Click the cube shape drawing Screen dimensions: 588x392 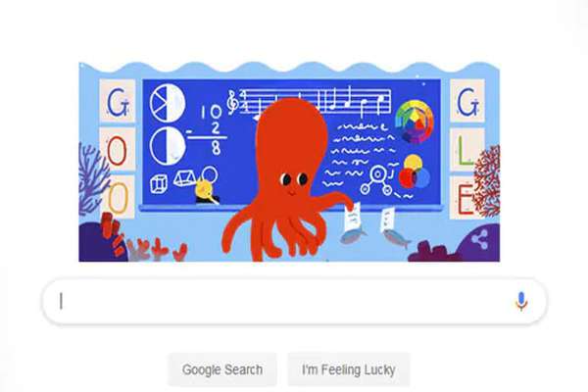pos(159,184)
